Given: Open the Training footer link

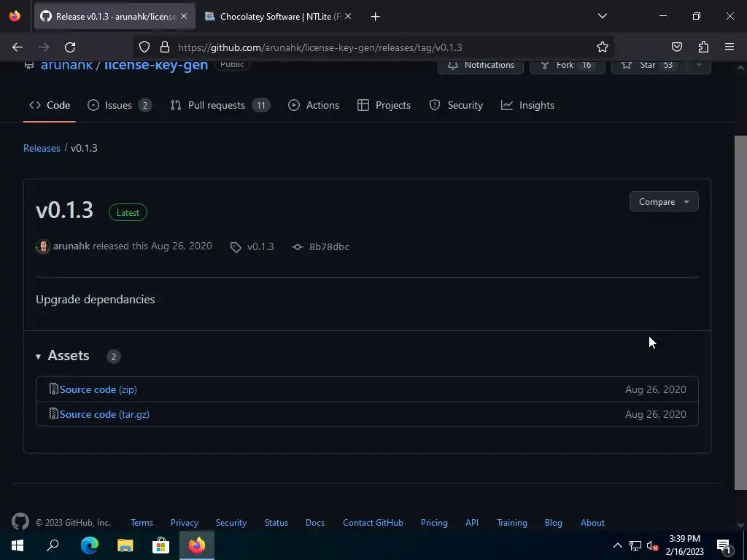Looking at the screenshot, I should click(511, 522).
